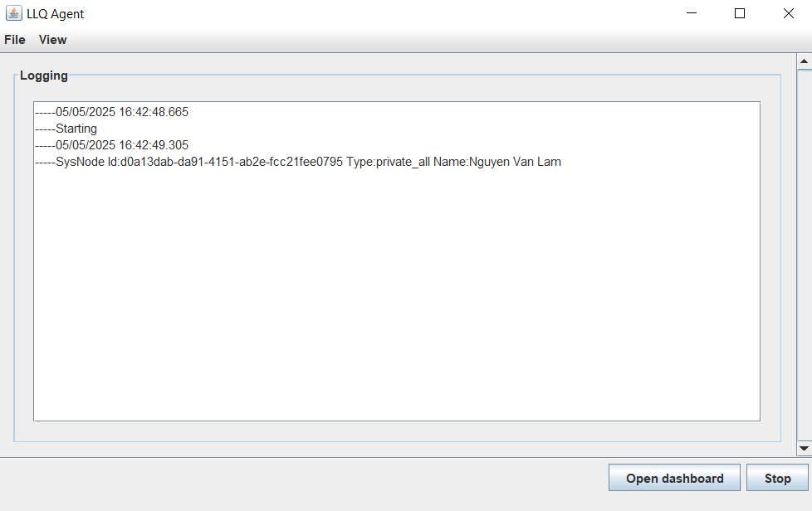This screenshot has height=511, width=812.
Task: Maximize the LLQ Agent window
Action: tap(740, 13)
